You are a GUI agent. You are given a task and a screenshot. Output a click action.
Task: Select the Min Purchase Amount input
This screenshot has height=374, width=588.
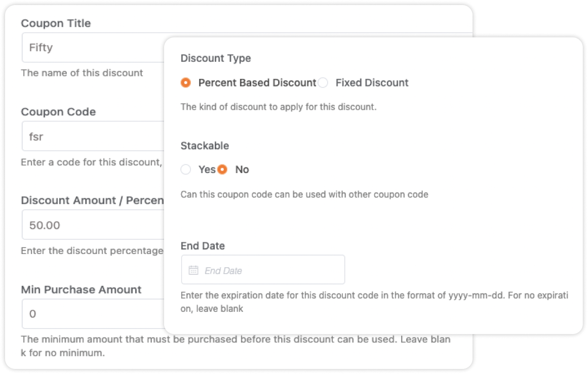click(x=93, y=314)
